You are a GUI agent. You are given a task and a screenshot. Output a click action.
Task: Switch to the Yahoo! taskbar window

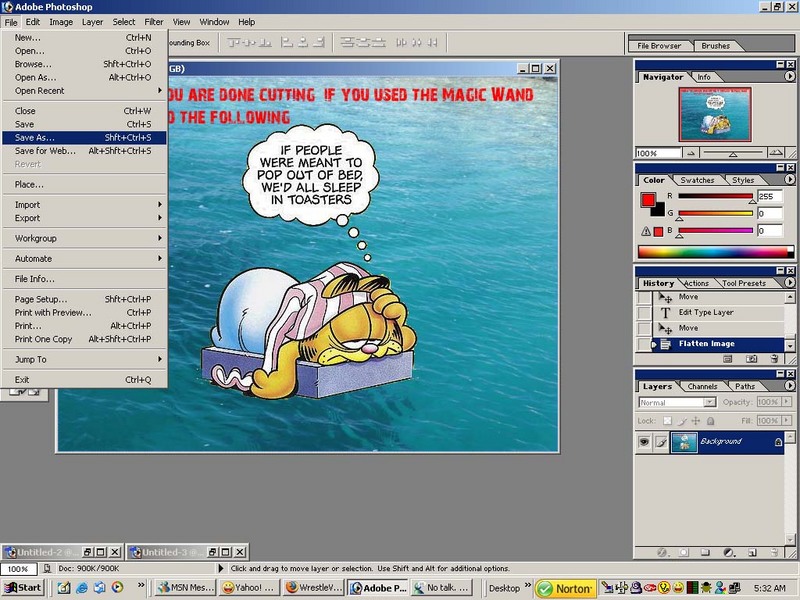(249, 588)
